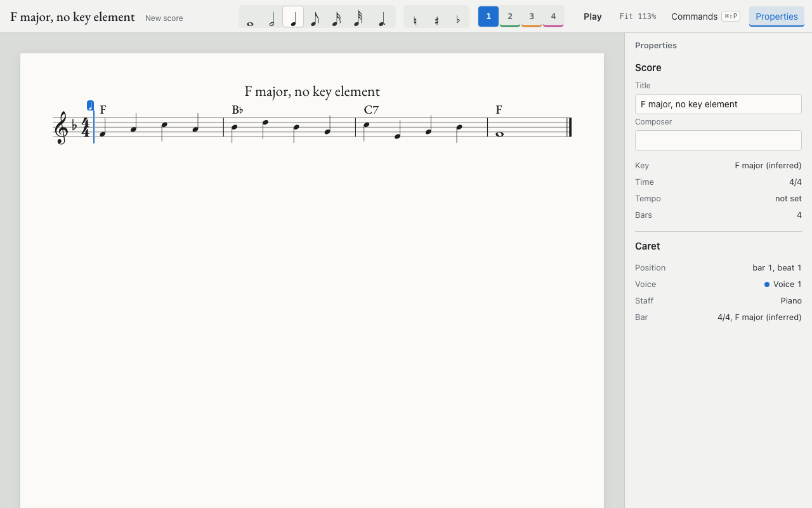Click the 'New score' label

click(164, 18)
